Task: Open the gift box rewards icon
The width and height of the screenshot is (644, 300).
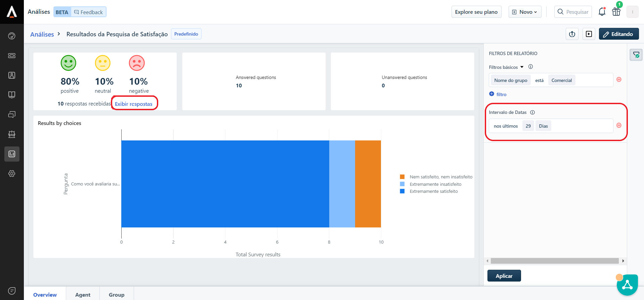Action: click(x=616, y=12)
